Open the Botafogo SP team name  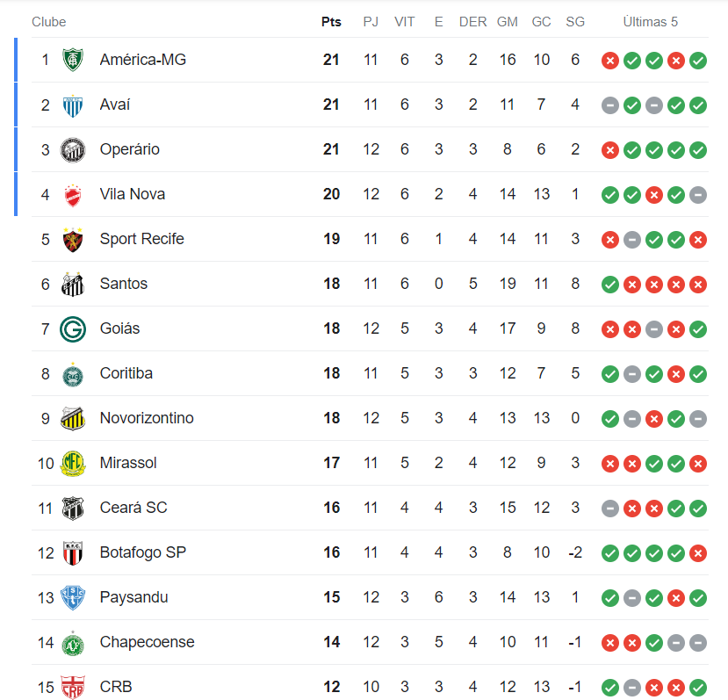pyautogui.click(x=142, y=552)
